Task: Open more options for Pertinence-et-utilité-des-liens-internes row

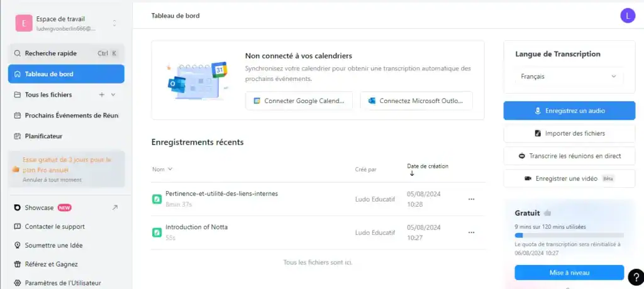Action: [472, 199]
